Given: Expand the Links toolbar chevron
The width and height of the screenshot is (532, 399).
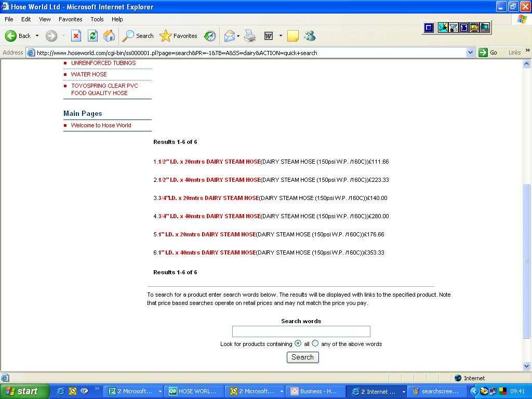Looking at the screenshot, I should tap(528, 51).
